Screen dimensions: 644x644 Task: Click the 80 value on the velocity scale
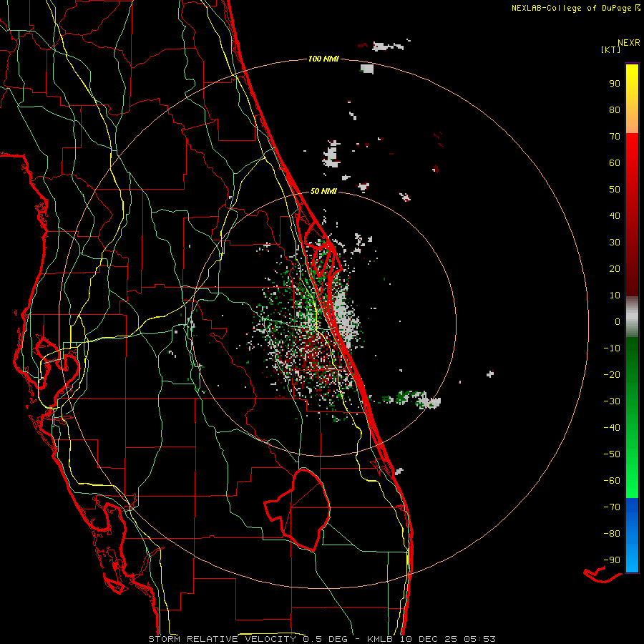615,110
